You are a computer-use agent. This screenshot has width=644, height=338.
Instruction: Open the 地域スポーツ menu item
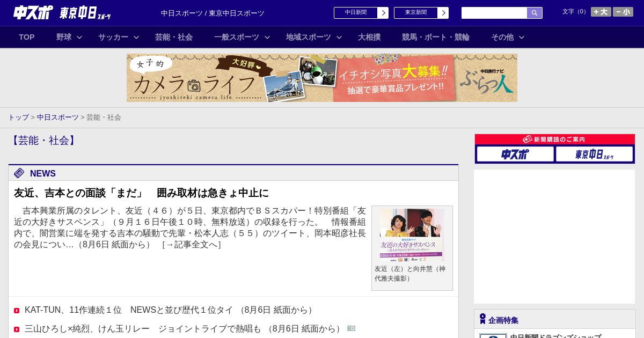tap(309, 37)
